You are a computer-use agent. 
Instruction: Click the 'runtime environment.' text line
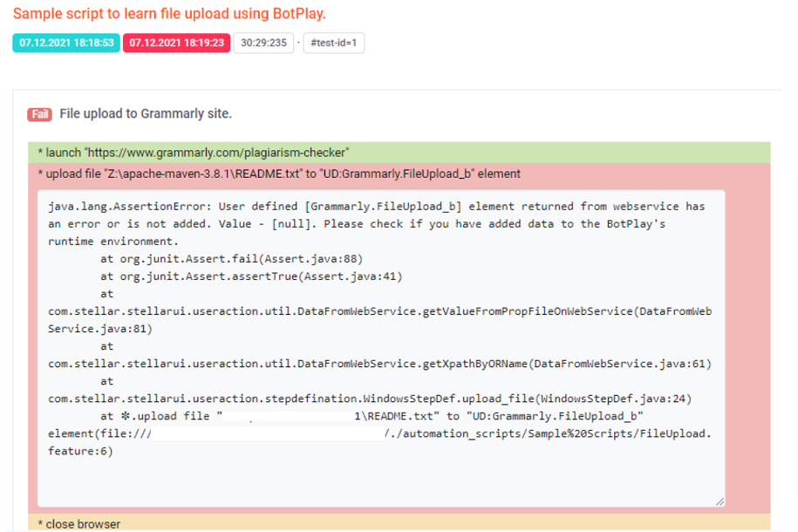[113, 242]
